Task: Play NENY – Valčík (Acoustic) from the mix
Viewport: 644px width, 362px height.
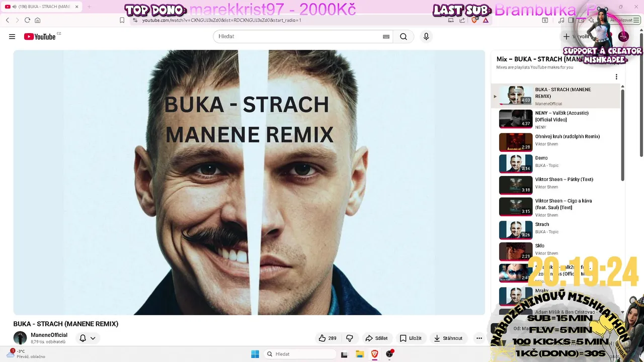Action: tap(555, 119)
